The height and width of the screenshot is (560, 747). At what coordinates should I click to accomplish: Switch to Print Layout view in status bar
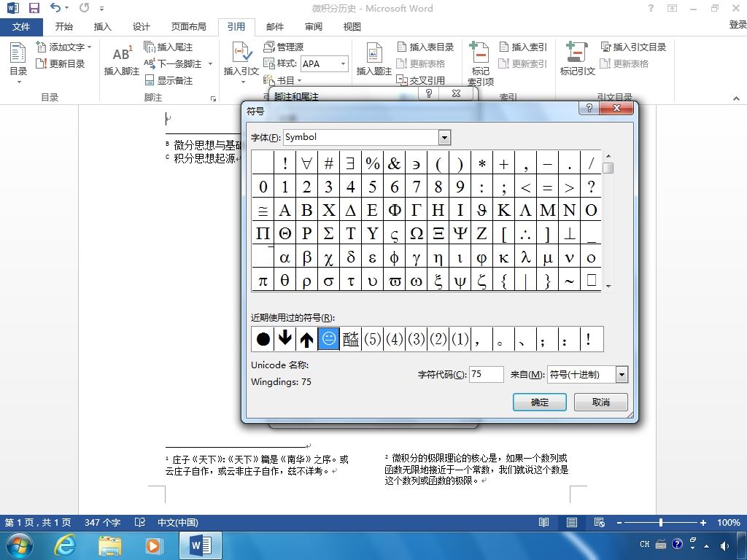(x=572, y=522)
